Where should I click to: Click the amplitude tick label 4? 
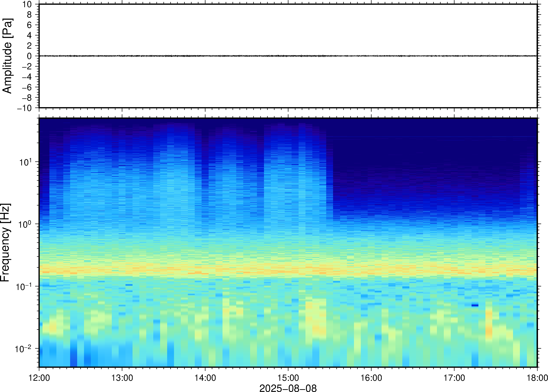tap(30, 35)
